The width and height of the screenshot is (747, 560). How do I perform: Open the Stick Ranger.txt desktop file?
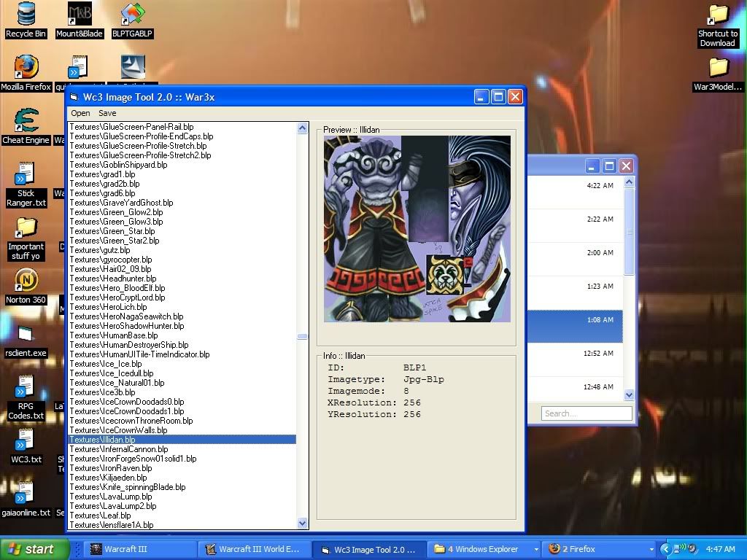coord(26,184)
